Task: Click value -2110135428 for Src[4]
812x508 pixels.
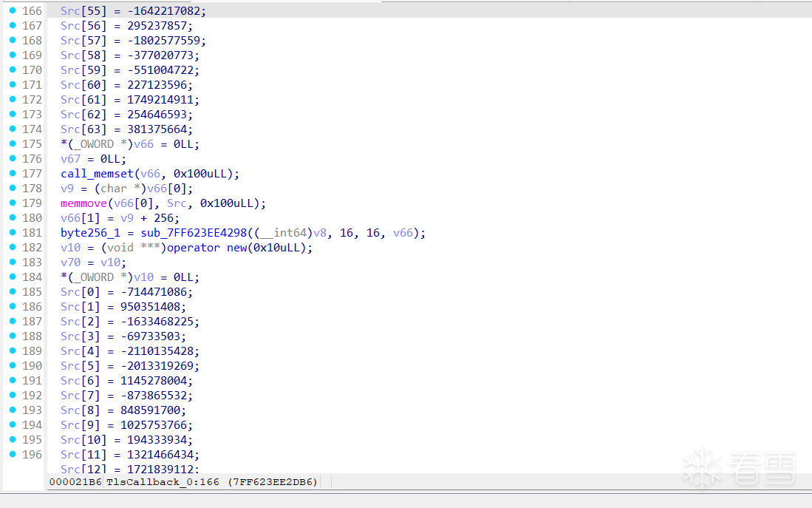Action: click(x=157, y=351)
